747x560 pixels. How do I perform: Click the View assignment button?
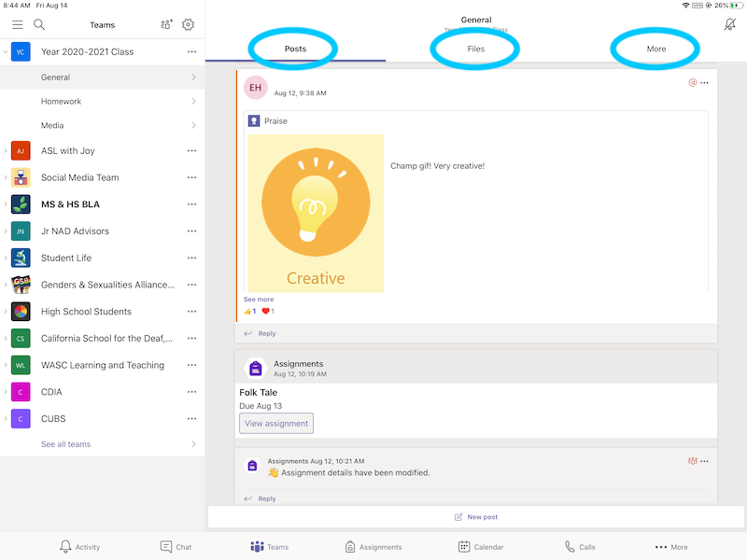pos(276,424)
